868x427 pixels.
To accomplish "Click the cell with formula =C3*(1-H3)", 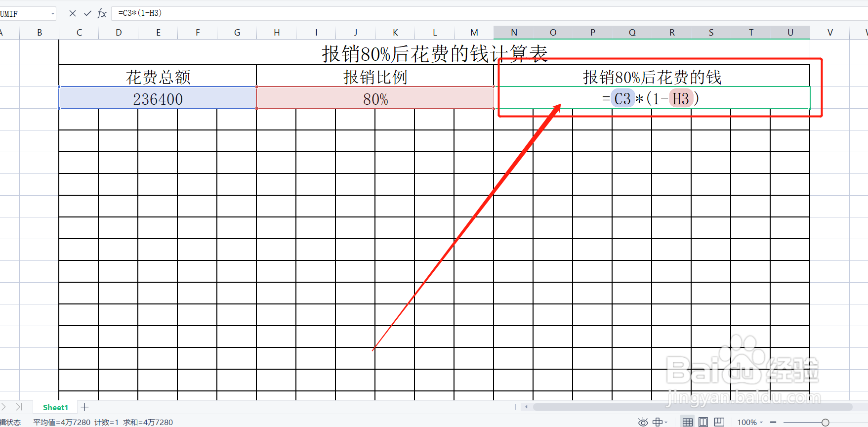I will click(x=652, y=98).
